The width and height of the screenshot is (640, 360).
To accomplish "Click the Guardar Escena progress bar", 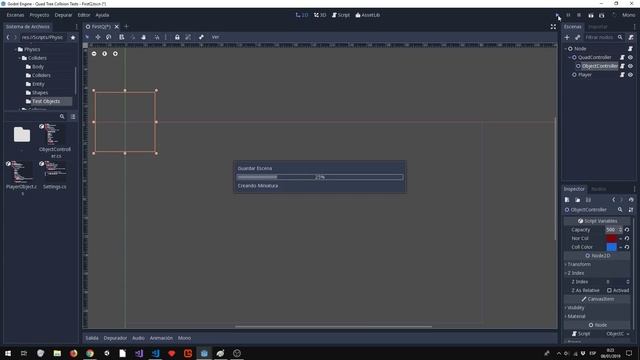I will 320,177.
